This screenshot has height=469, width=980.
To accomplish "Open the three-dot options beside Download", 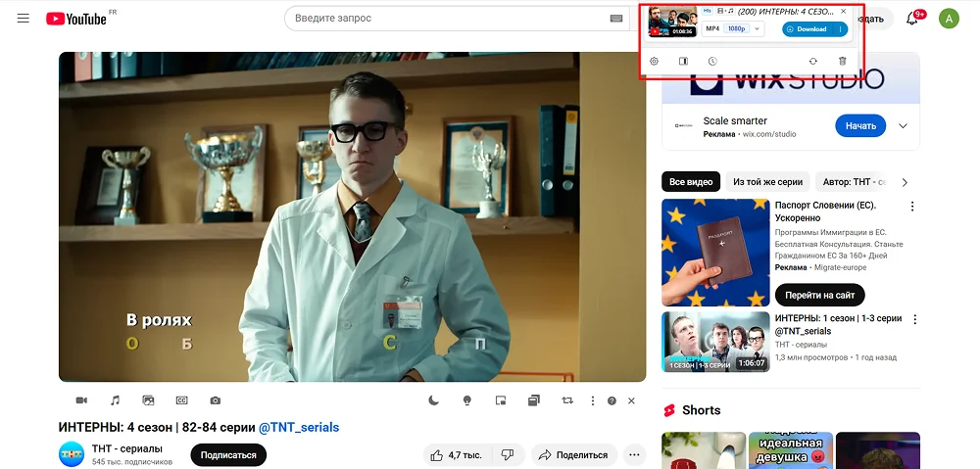I will pos(841,28).
